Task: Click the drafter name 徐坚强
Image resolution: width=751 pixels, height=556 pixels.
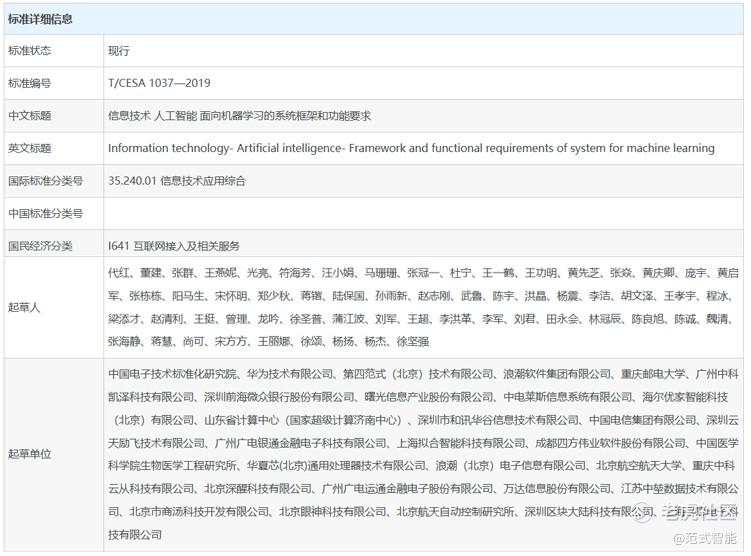Action: pos(413,341)
